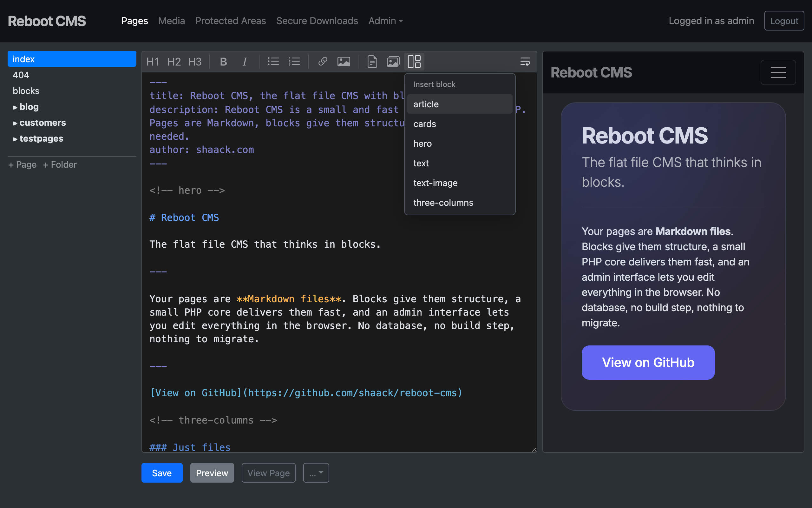
Task: Click the Reboot CMS logo in navbar
Action: pos(47,21)
